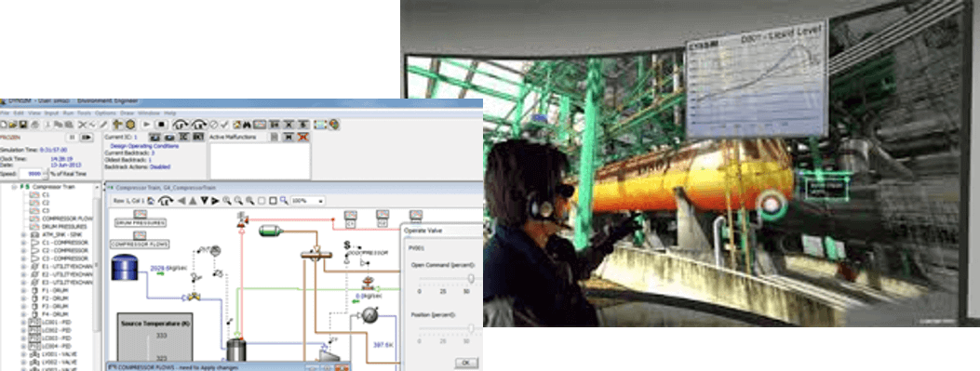Click the Position percent slider
Viewport: 980px width, 371px height.
pyautogui.click(x=471, y=328)
